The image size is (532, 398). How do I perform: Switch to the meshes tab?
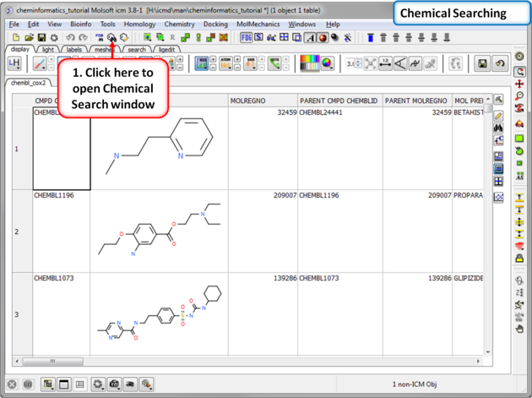[105, 50]
